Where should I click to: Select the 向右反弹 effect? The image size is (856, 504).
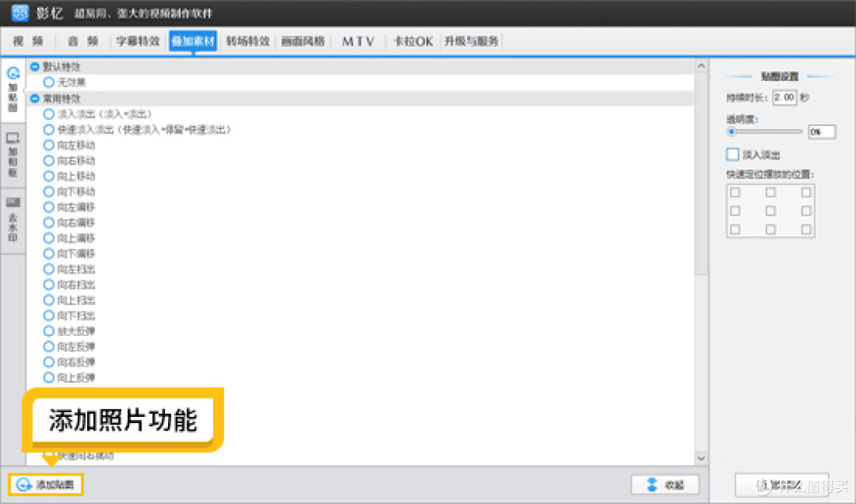click(48, 362)
